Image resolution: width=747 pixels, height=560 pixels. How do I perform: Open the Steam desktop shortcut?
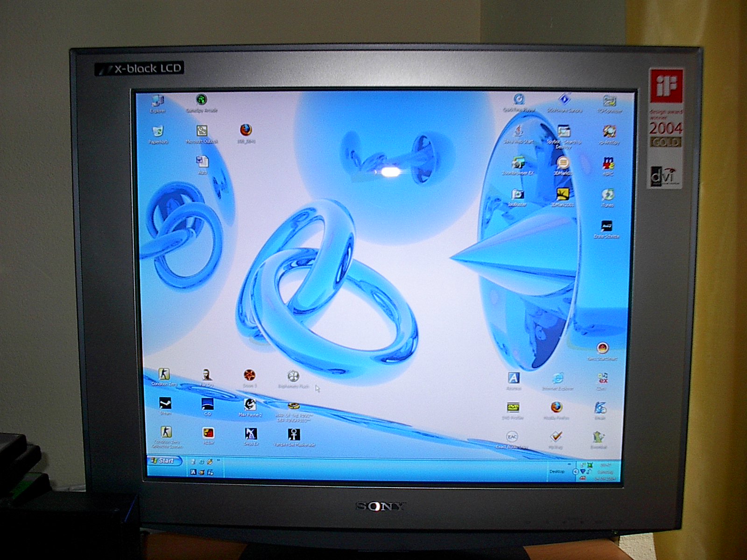(165, 403)
